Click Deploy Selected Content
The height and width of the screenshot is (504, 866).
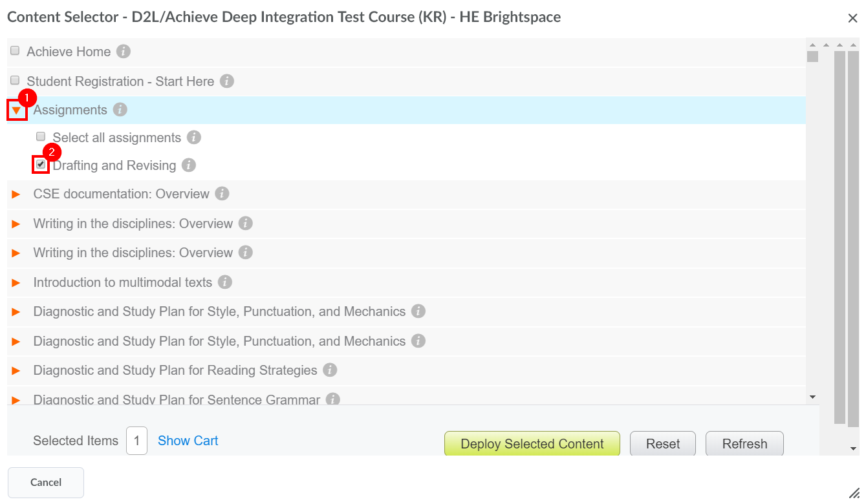[x=532, y=444]
